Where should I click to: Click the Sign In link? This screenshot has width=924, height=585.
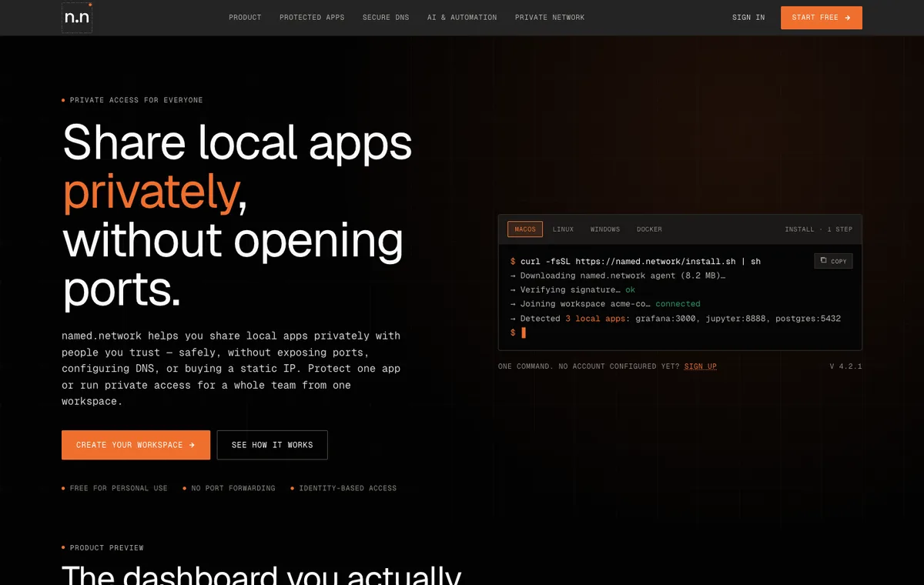click(x=748, y=18)
